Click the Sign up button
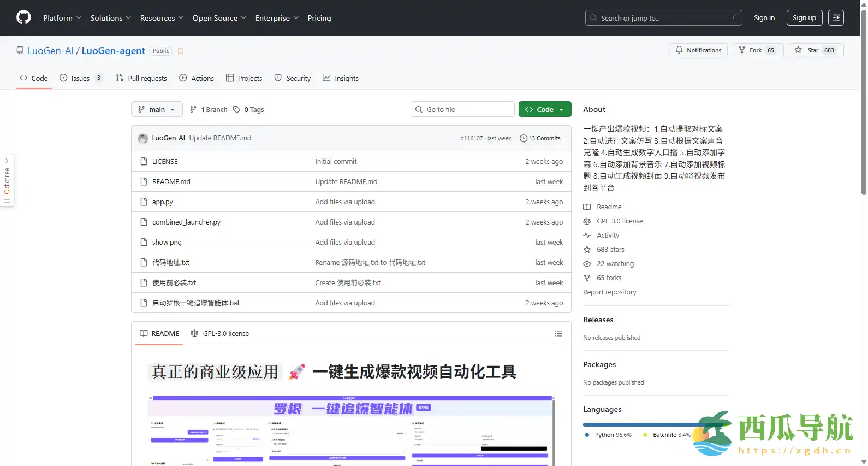The height and width of the screenshot is (466, 868). coord(804,17)
